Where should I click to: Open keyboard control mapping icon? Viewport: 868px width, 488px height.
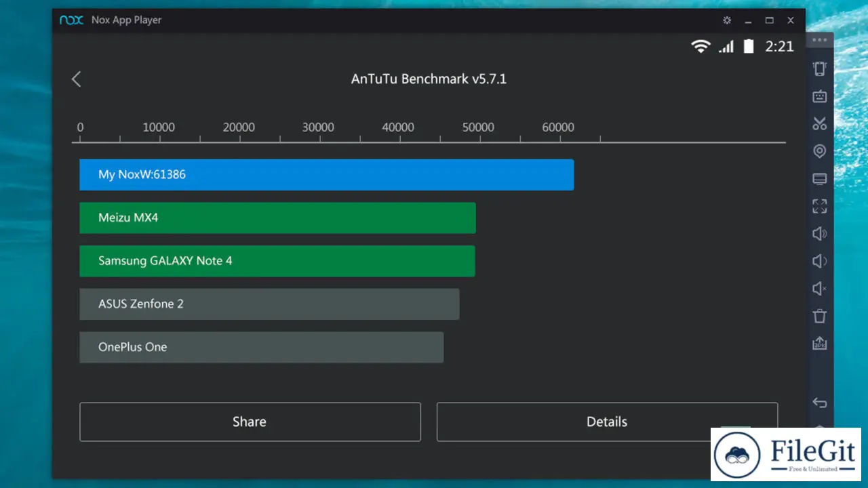click(x=820, y=96)
